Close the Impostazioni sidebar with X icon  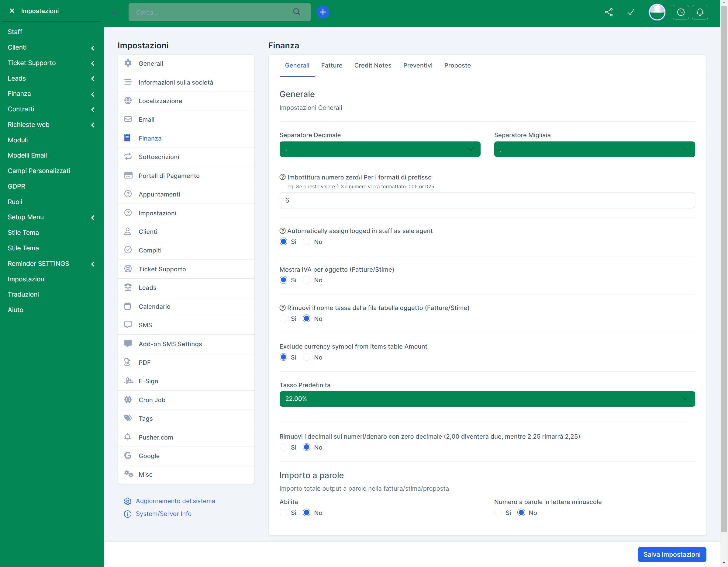coord(12,11)
